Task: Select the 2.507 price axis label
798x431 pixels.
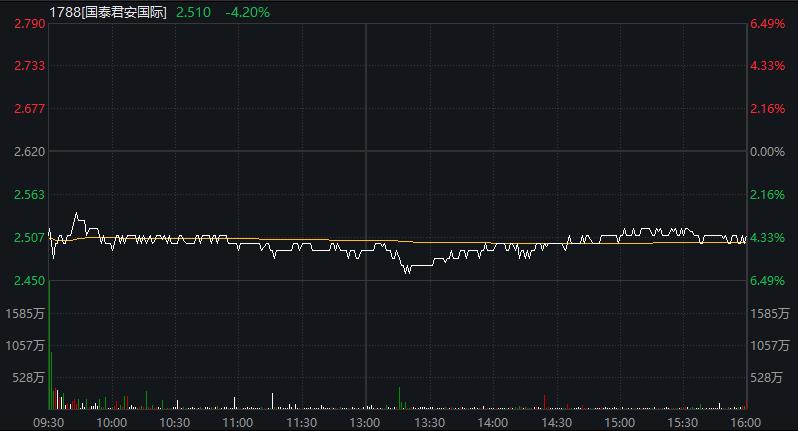Action: click(x=30, y=238)
